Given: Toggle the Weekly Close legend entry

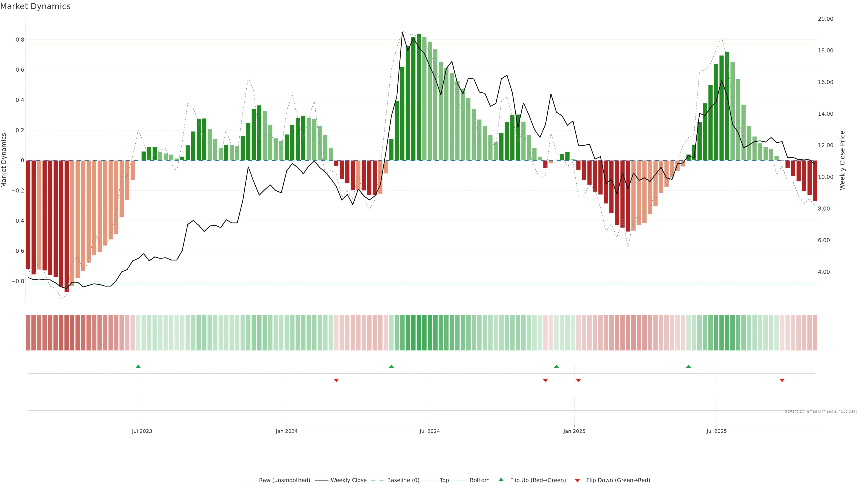Looking at the screenshot, I should (x=348, y=480).
